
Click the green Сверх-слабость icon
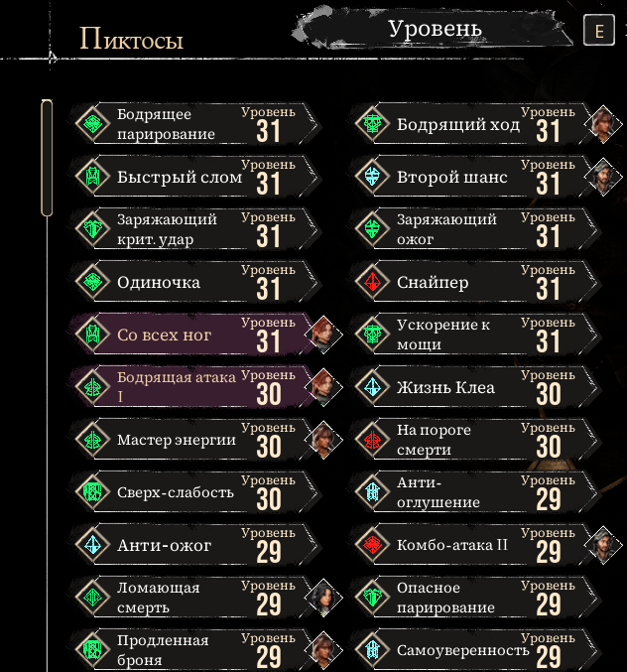tap(93, 492)
